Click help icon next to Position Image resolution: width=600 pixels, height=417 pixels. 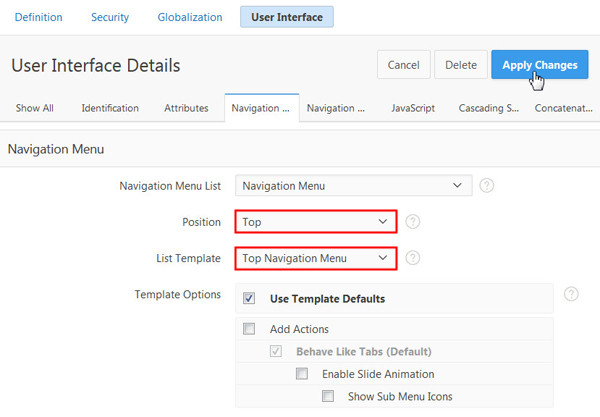point(412,221)
